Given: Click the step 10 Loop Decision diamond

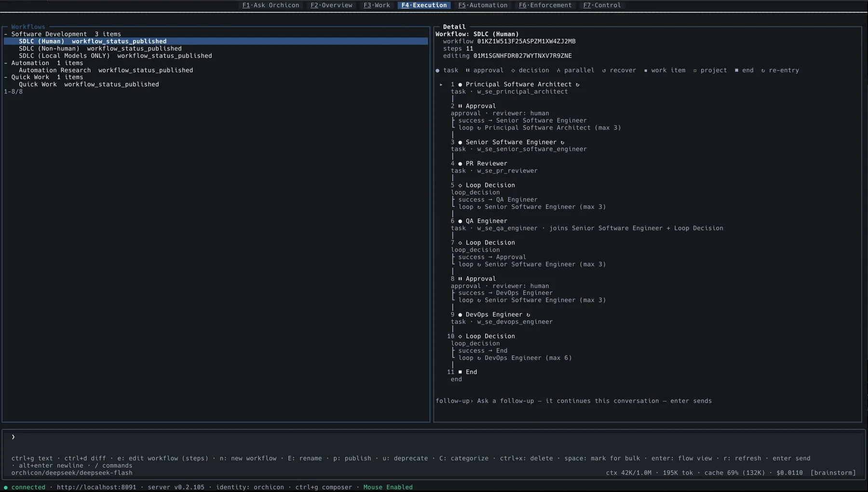Looking at the screenshot, I should (x=460, y=336).
